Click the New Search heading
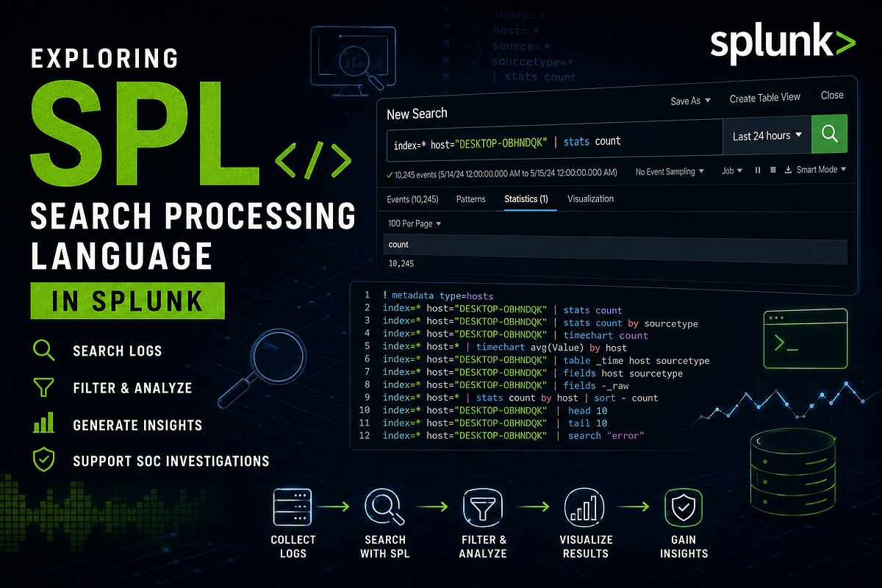882x588 pixels. tap(417, 114)
